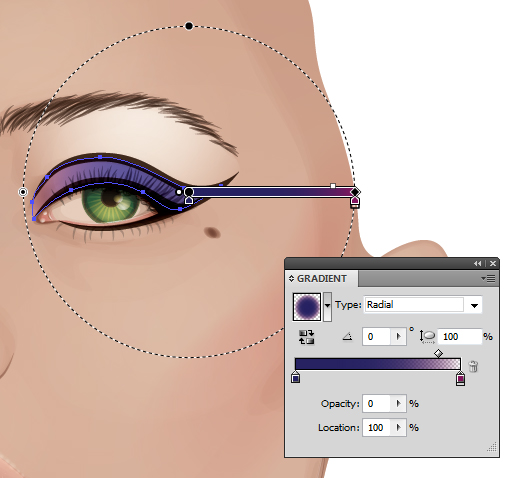Expand the angle value arrow menu
Viewport: 521px width, 478px height.
pyautogui.click(x=398, y=337)
